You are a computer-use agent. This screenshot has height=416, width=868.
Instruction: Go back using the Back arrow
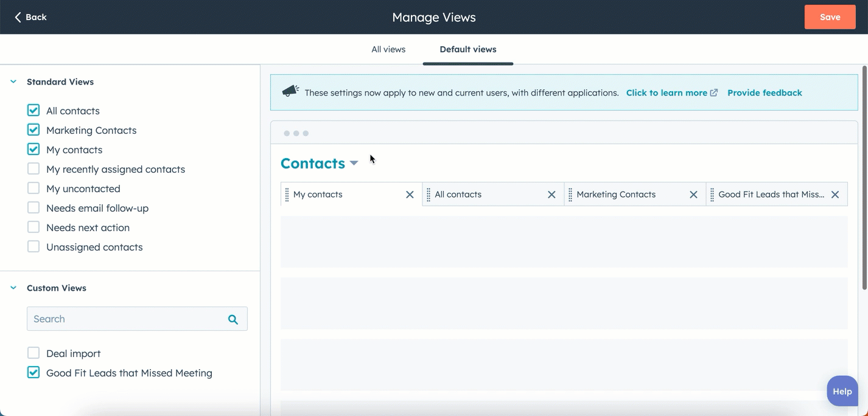click(x=30, y=17)
